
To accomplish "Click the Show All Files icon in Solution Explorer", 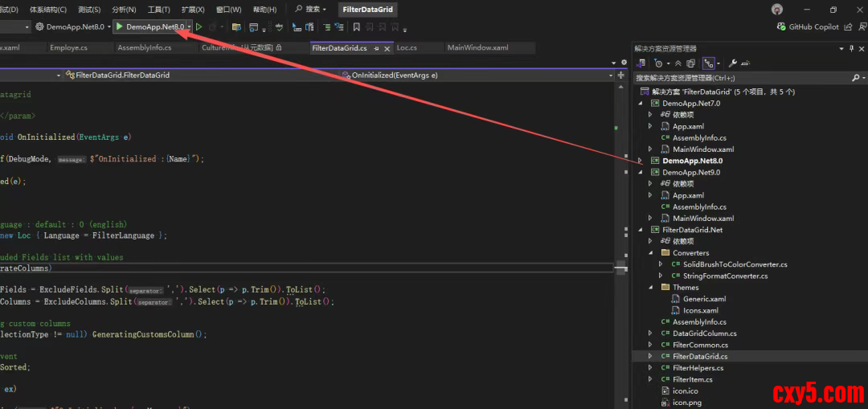I will [690, 63].
